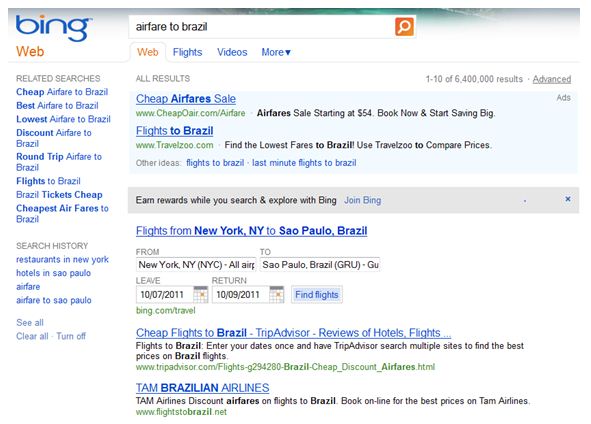This screenshot has width=591, height=424.
Task: Click See all search history
Action: click(30, 323)
